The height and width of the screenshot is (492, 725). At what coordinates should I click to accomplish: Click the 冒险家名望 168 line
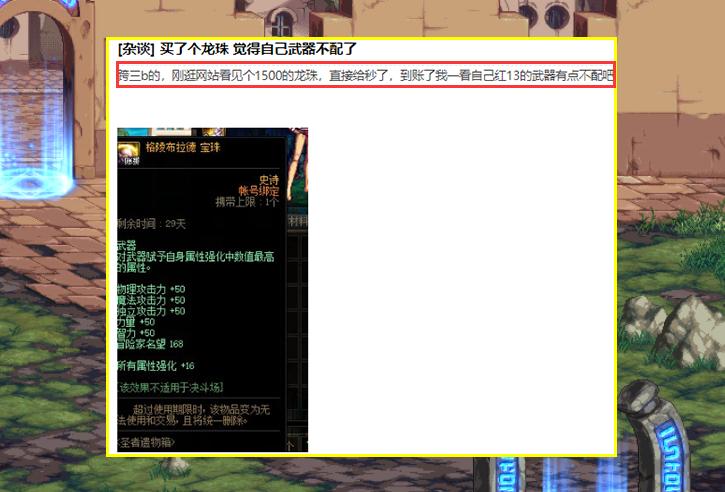151,344
